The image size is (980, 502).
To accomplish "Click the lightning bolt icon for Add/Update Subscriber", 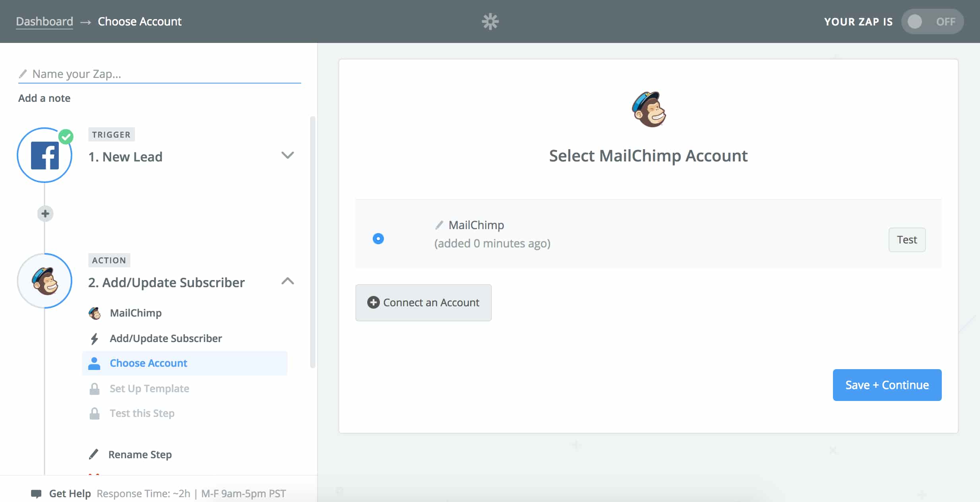I will point(94,339).
